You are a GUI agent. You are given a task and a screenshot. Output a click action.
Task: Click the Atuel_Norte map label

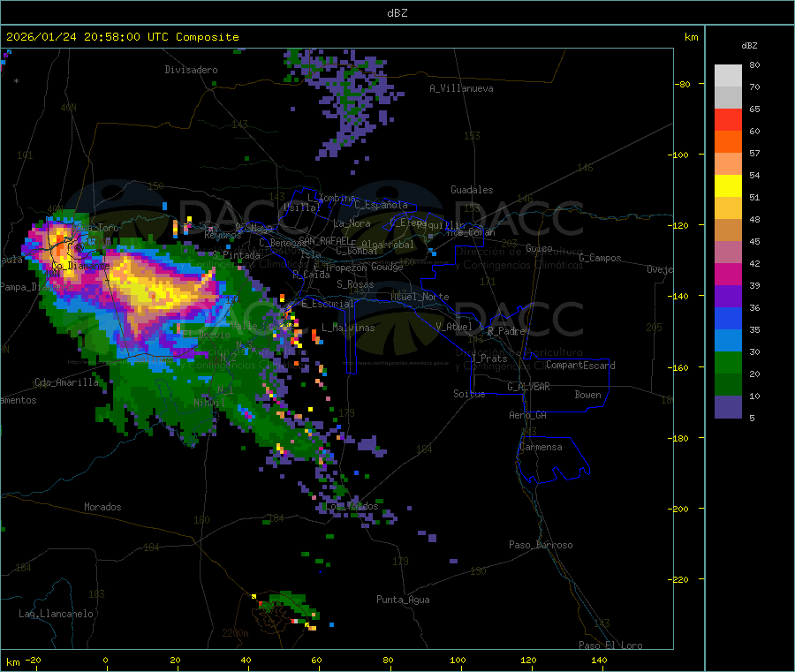(x=420, y=297)
